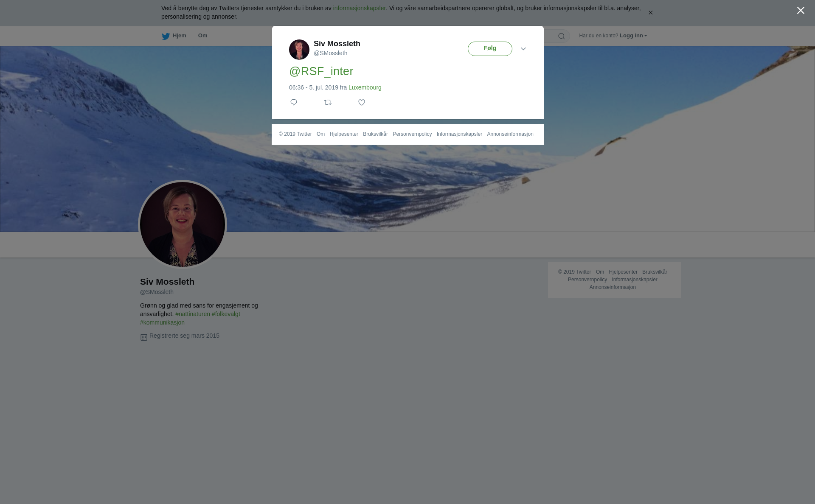
Task: Click the small avatar in the tweet header
Action: pos(299,50)
